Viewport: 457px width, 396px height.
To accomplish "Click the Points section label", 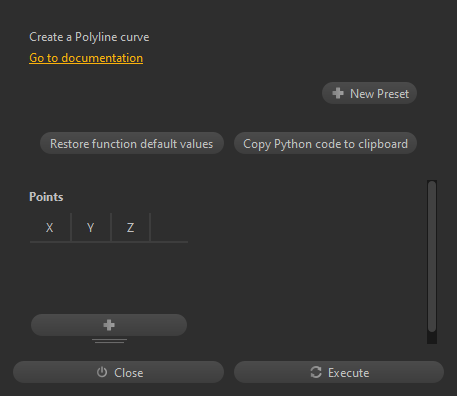I will [x=46, y=197].
